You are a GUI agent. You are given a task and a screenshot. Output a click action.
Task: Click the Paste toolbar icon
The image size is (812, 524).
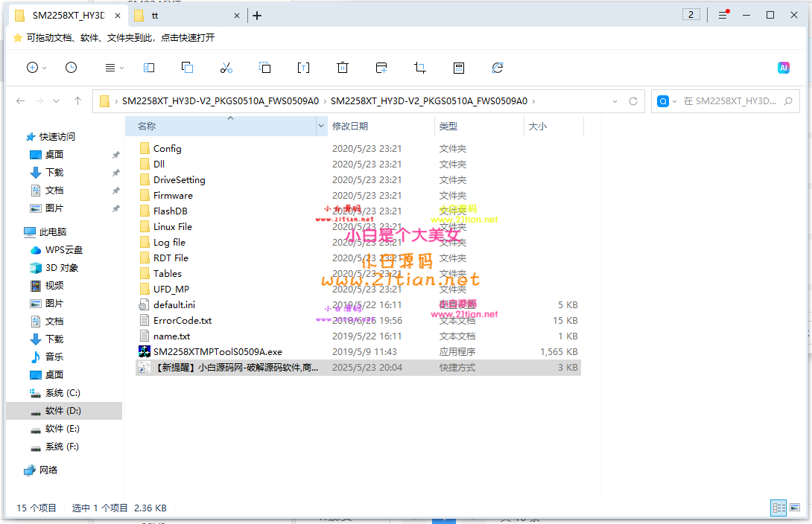coord(264,67)
